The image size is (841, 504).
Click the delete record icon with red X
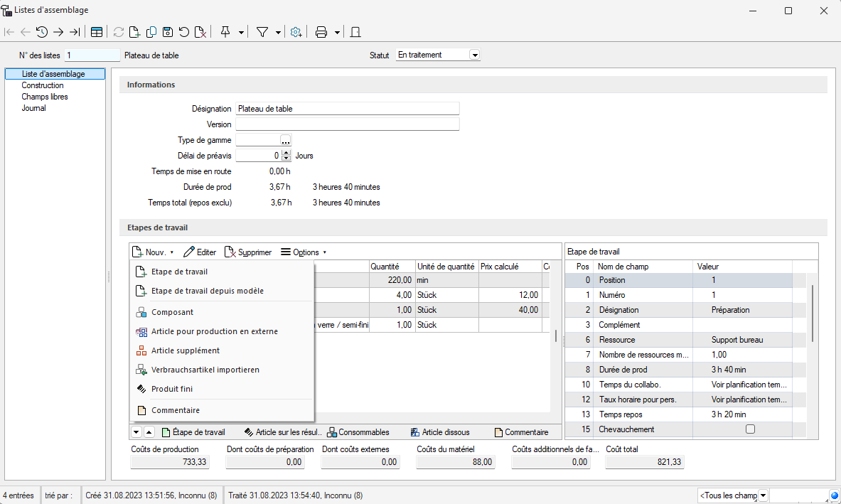tap(201, 32)
